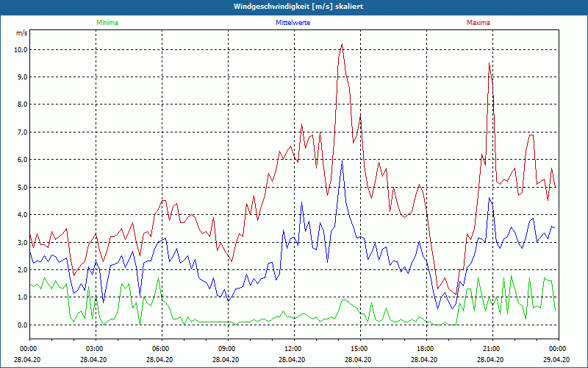Click the 9,0 y-axis value
Image resolution: width=588 pixels, height=368 pixels.
point(22,77)
